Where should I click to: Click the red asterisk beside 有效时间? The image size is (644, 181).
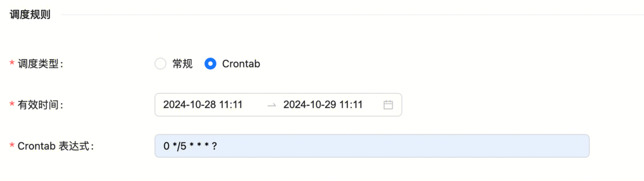point(12,105)
